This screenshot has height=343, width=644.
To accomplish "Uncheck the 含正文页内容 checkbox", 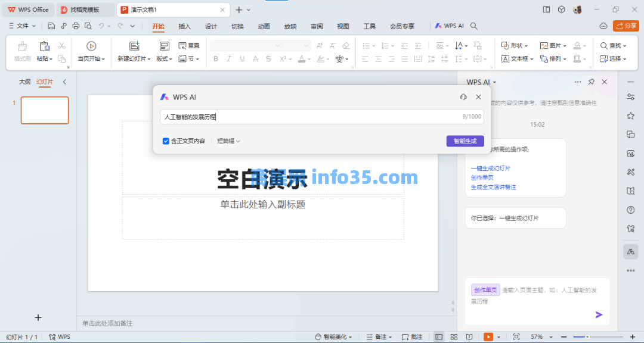I will (166, 141).
